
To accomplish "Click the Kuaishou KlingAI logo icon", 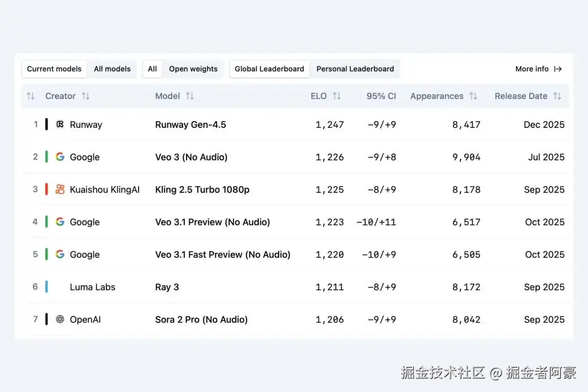I will pos(60,189).
